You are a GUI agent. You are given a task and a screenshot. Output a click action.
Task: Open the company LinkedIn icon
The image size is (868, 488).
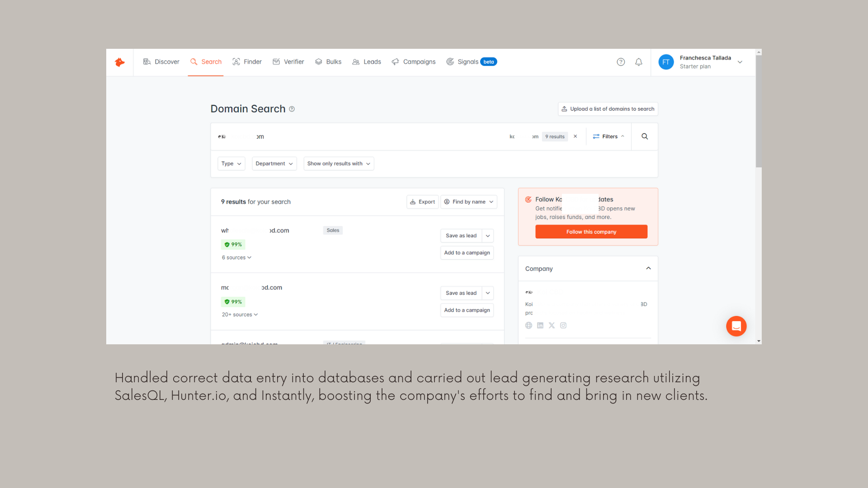click(540, 325)
